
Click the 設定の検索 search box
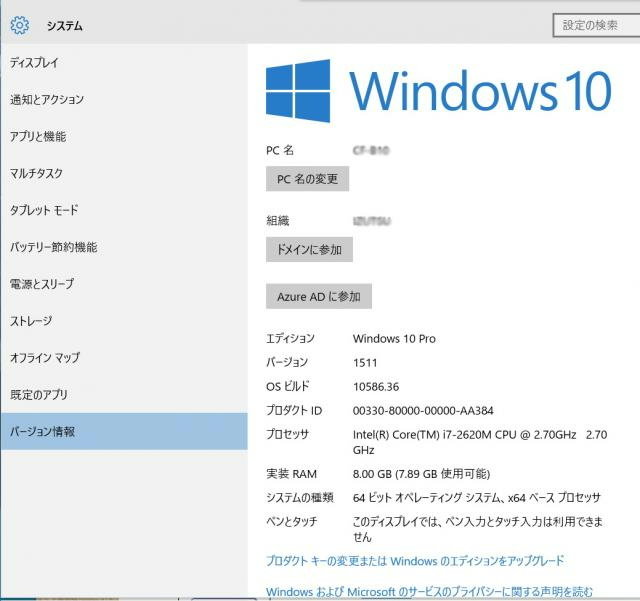596,25
